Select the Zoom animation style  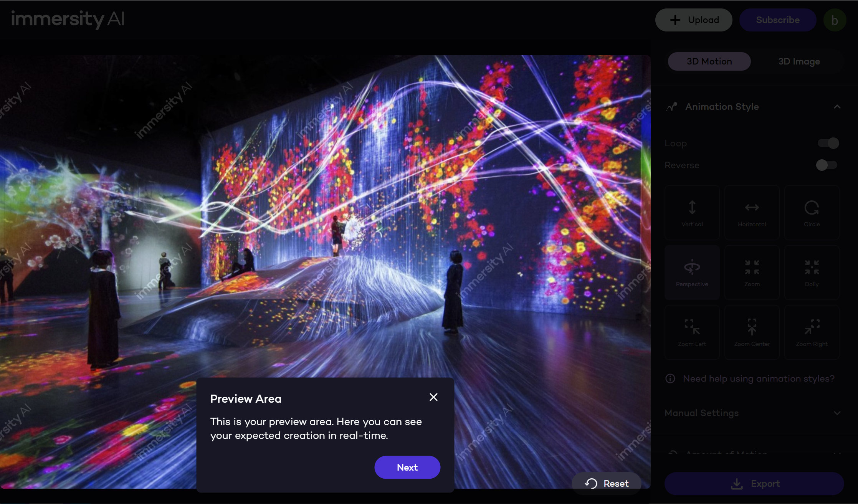752,273
